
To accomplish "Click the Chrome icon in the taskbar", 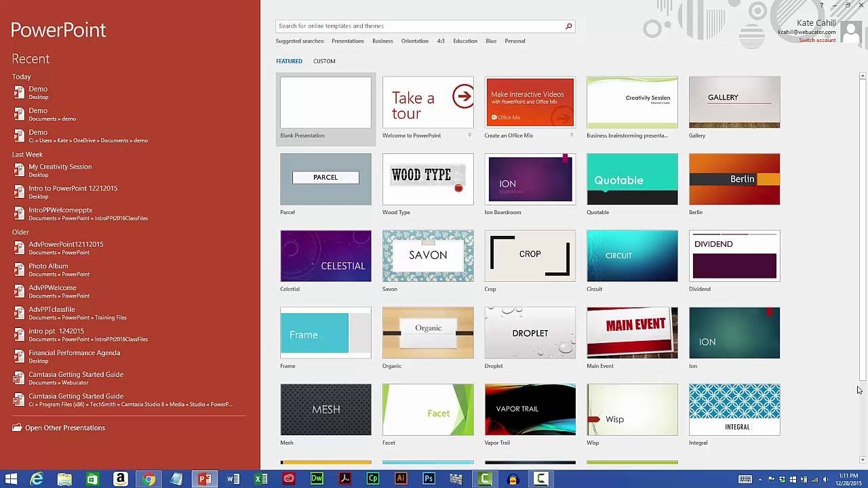I will tap(149, 479).
